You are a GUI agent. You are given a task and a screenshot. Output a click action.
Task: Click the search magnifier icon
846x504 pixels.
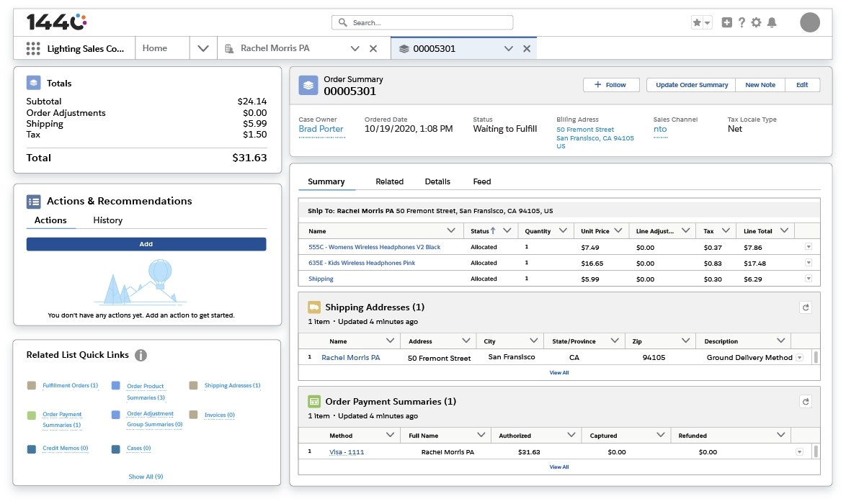click(x=342, y=22)
